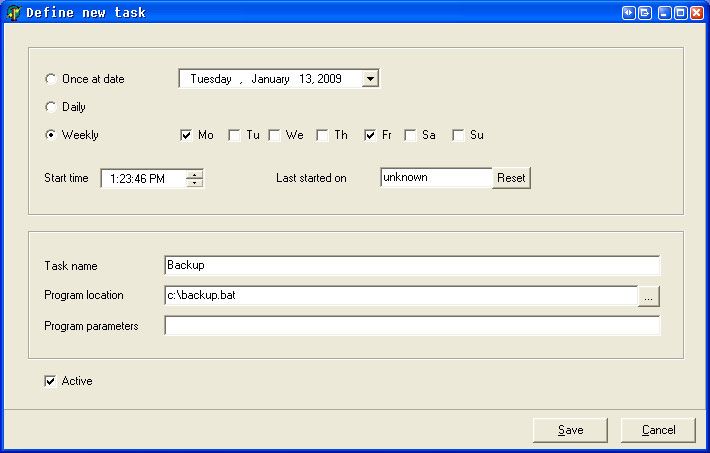Increase start time with up spinner
710x453 pixels.
click(195, 174)
